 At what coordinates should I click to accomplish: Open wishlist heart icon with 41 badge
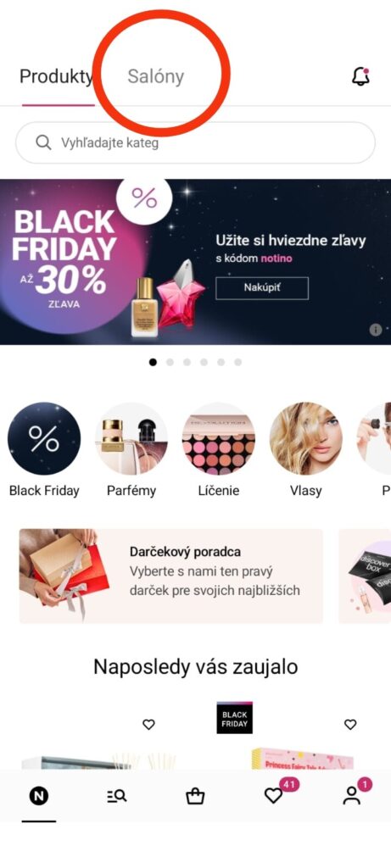pos(274,795)
